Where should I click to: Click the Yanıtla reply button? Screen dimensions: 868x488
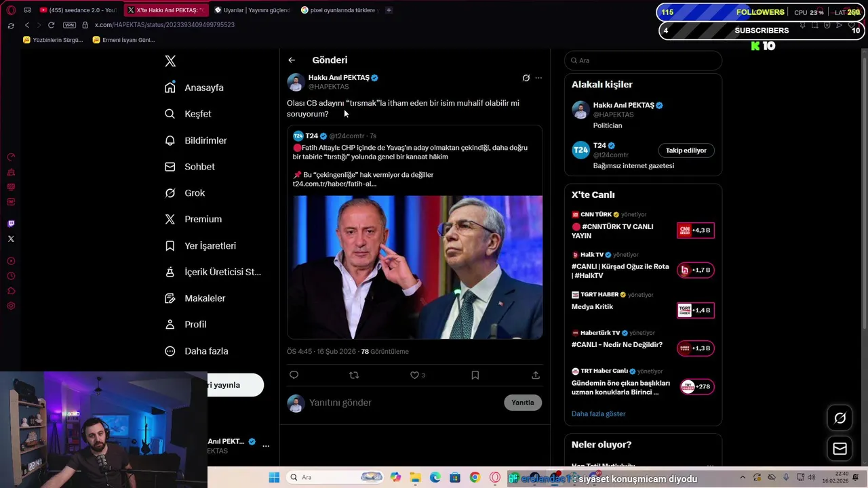coord(523,403)
